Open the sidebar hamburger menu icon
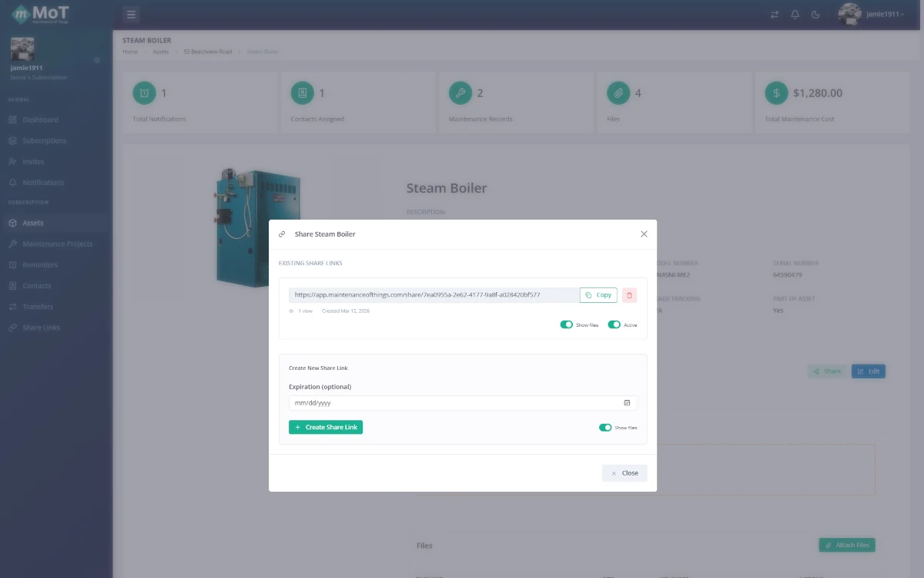Image resolution: width=924 pixels, height=578 pixels. click(x=131, y=14)
